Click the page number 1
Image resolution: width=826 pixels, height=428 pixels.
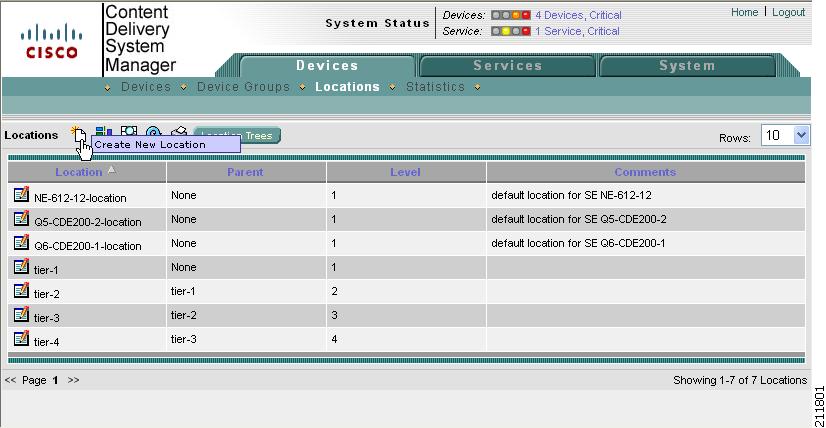tap(55, 380)
